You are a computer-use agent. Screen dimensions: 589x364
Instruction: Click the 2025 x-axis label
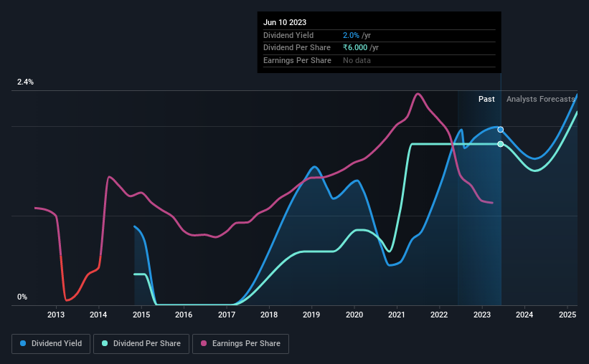click(567, 315)
